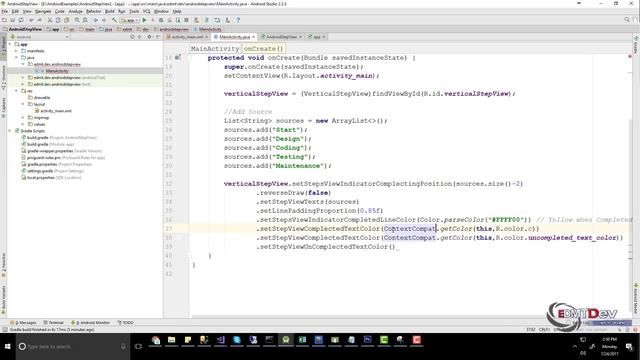Click the Hide project panel icon

[x=158, y=37]
